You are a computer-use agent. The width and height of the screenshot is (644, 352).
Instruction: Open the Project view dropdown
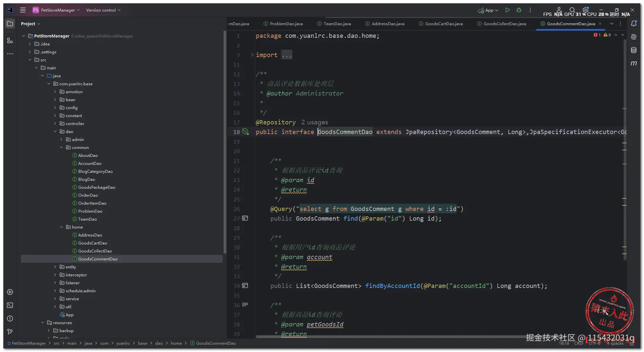[x=30, y=24]
